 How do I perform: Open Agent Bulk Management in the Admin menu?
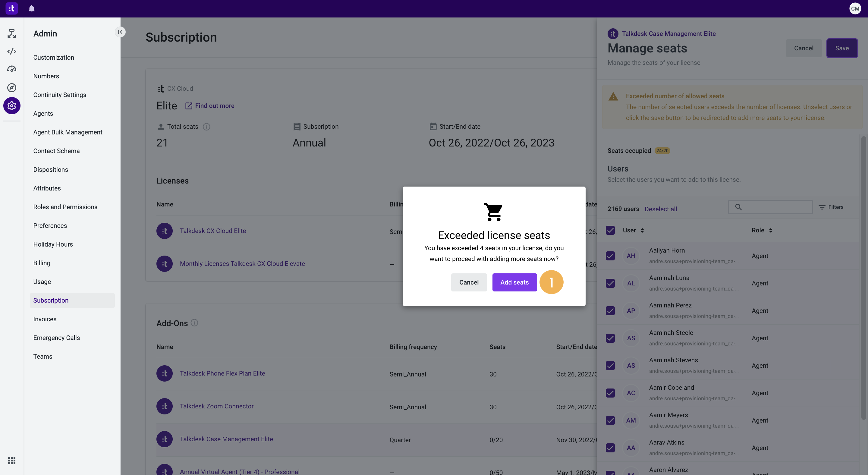68,132
